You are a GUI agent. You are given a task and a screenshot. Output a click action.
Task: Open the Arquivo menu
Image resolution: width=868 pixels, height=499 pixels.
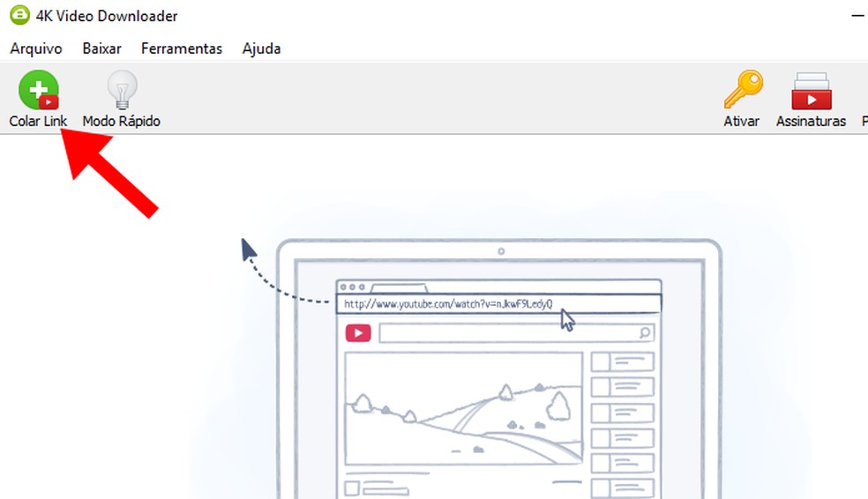coord(36,48)
